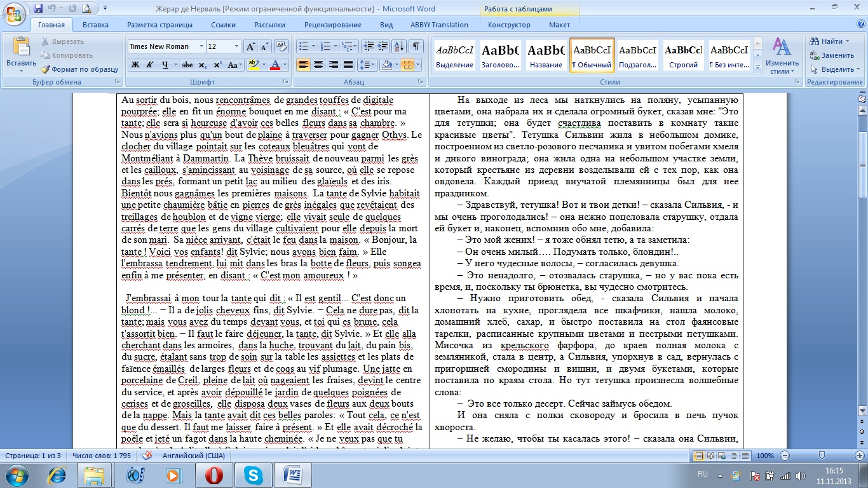Justify the paragraph text
This screenshot has width=868, height=488.
(x=348, y=65)
